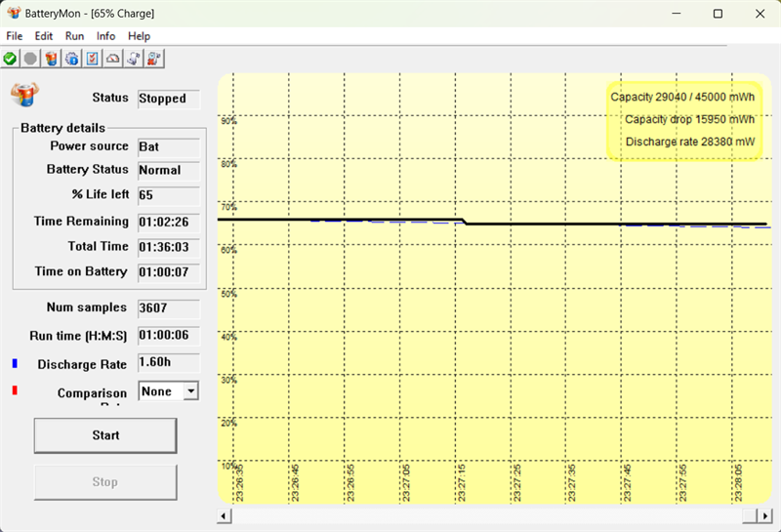The height and width of the screenshot is (532, 781).
Task: Click the 50% axis label on graph
Action: coord(229,294)
